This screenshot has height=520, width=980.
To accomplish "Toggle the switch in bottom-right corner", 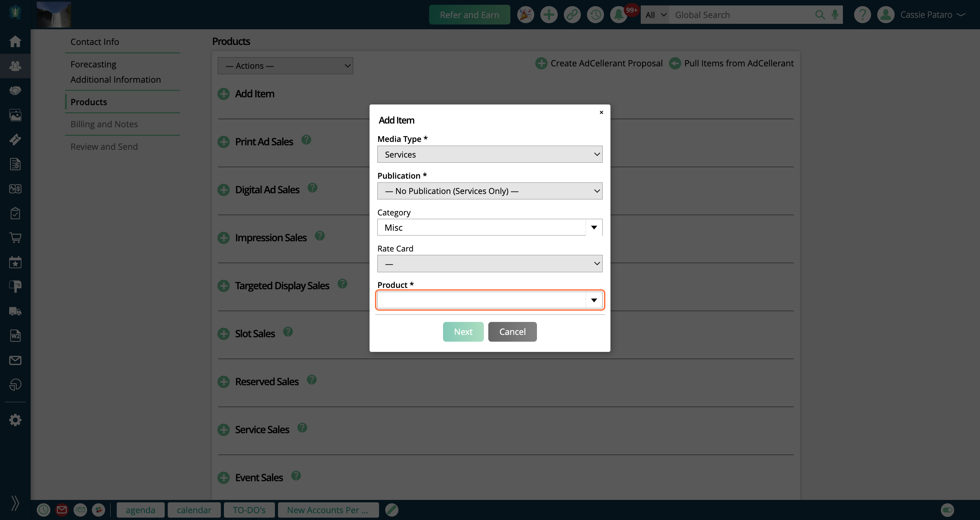I will pos(947,510).
